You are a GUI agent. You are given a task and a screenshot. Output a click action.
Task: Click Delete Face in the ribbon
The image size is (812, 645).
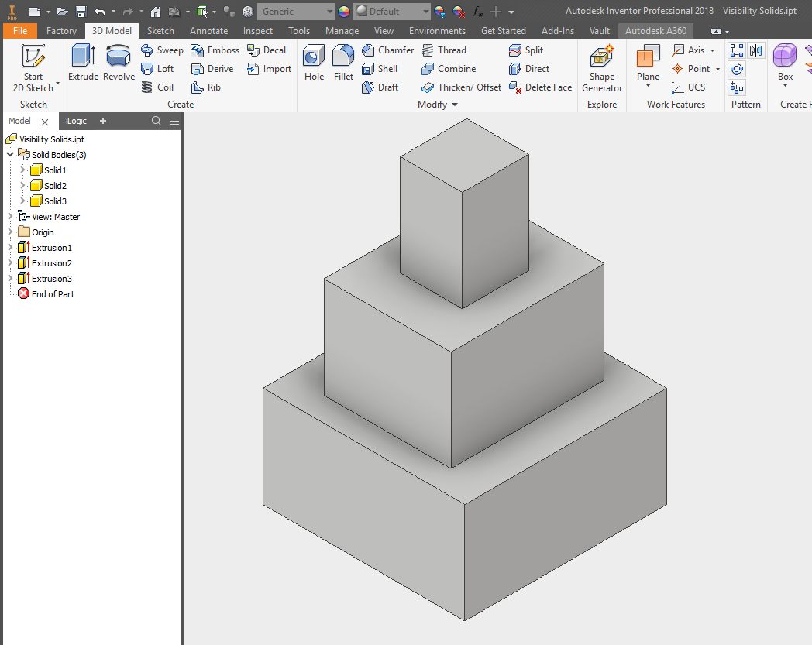[540, 87]
